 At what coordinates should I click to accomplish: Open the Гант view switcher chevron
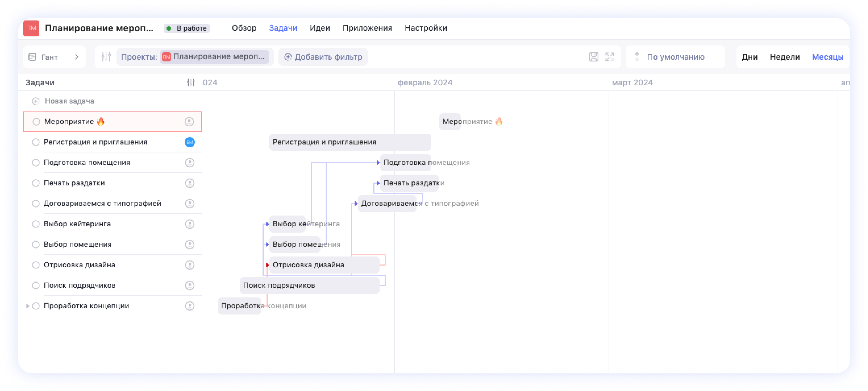[76, 57]
